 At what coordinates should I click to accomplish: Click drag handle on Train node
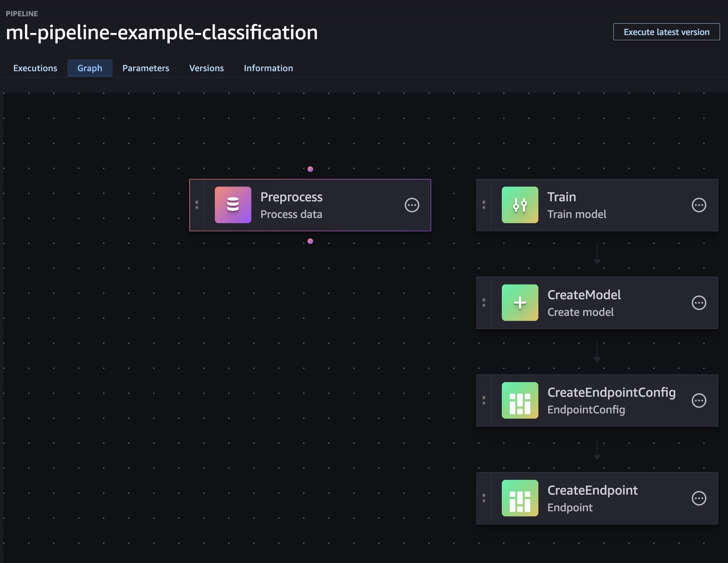[x=484, y=205]
